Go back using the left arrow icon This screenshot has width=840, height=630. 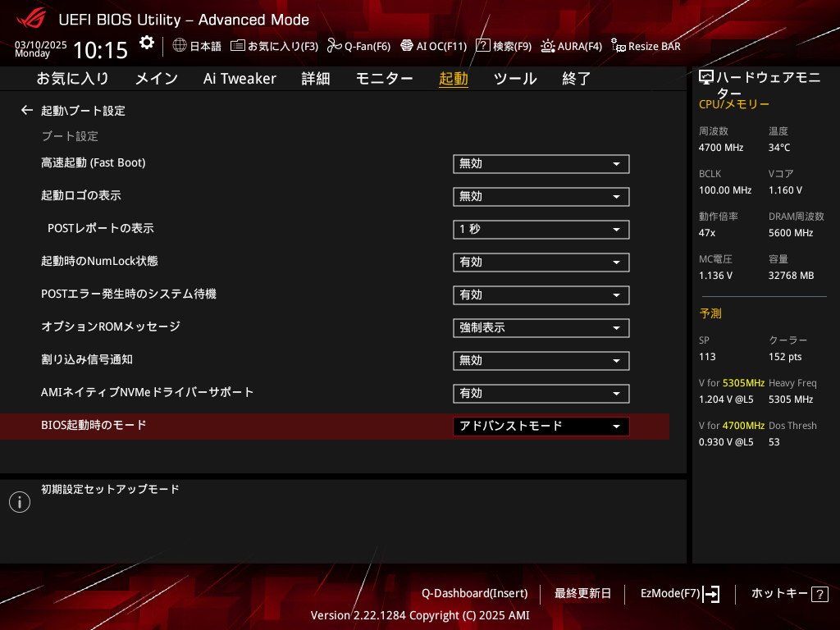27,111
